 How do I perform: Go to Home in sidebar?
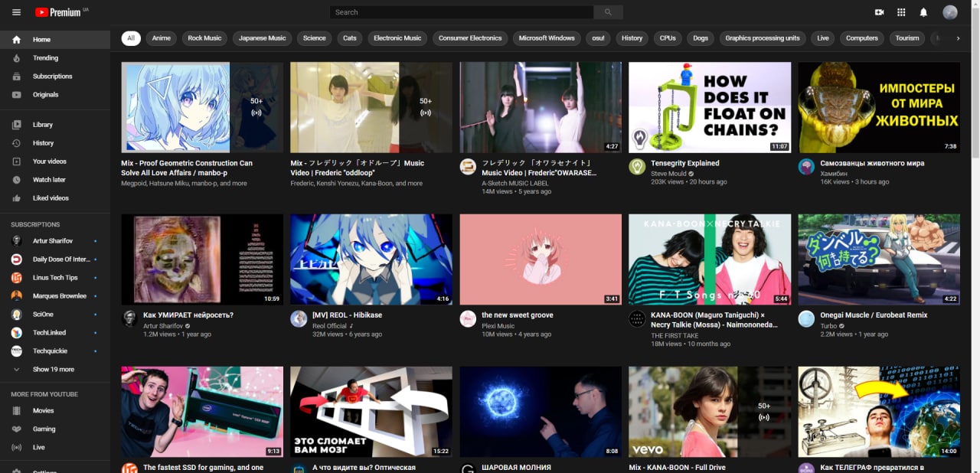(x=55, y=40)
